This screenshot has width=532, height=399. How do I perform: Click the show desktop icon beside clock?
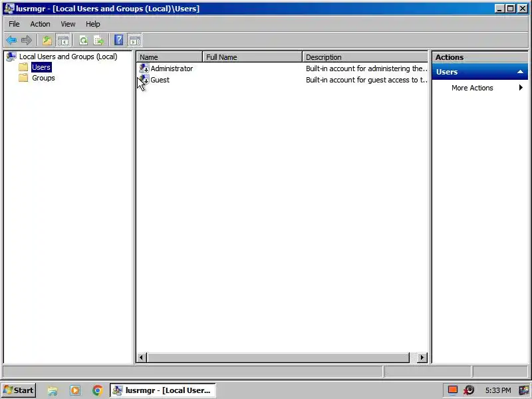[x=524, y=390]
